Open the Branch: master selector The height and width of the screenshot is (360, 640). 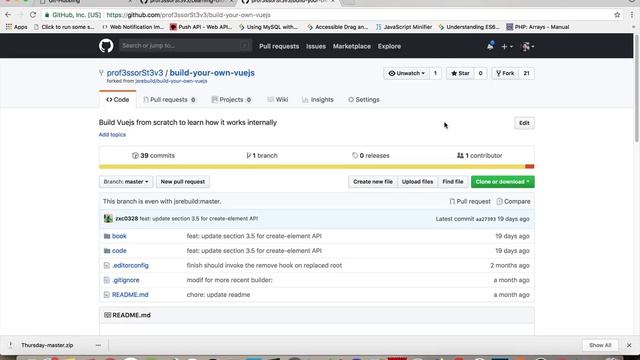pyautogui.click(x=126, y=182)
